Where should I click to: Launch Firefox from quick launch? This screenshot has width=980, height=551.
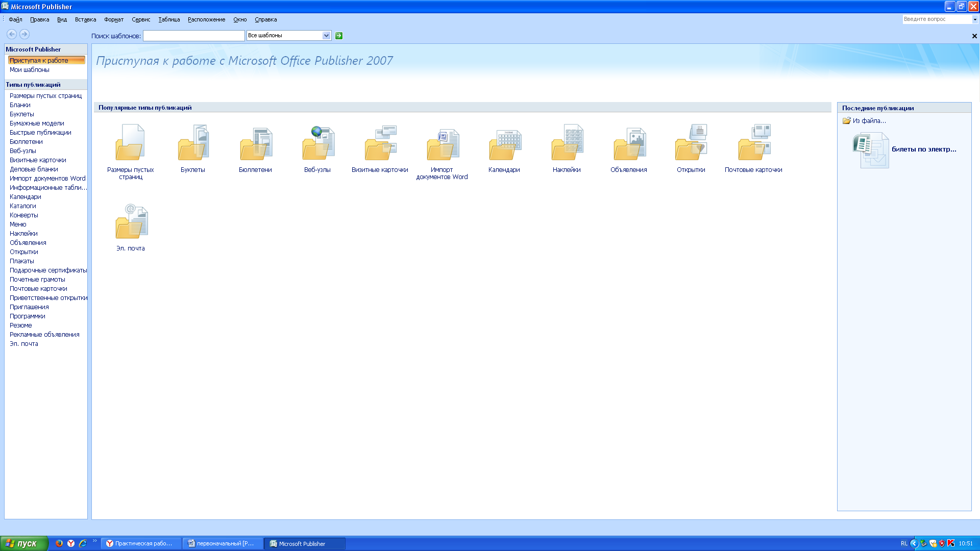[x=59, y=543]
